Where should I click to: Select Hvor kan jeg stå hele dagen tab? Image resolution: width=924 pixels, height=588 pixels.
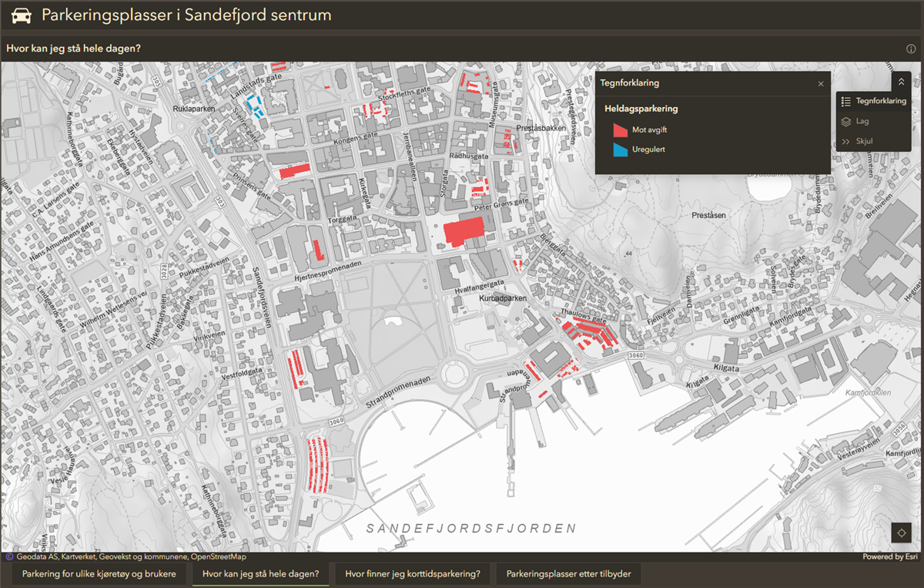pyautogui.click(x=260, y=573)
